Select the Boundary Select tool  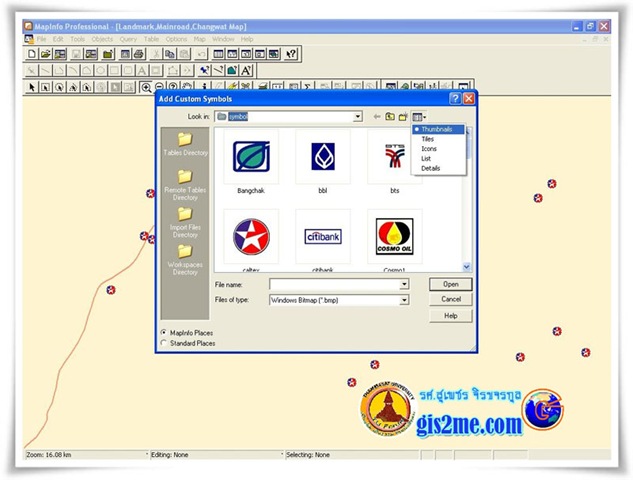pyautogui.click(x=87, y=87)
